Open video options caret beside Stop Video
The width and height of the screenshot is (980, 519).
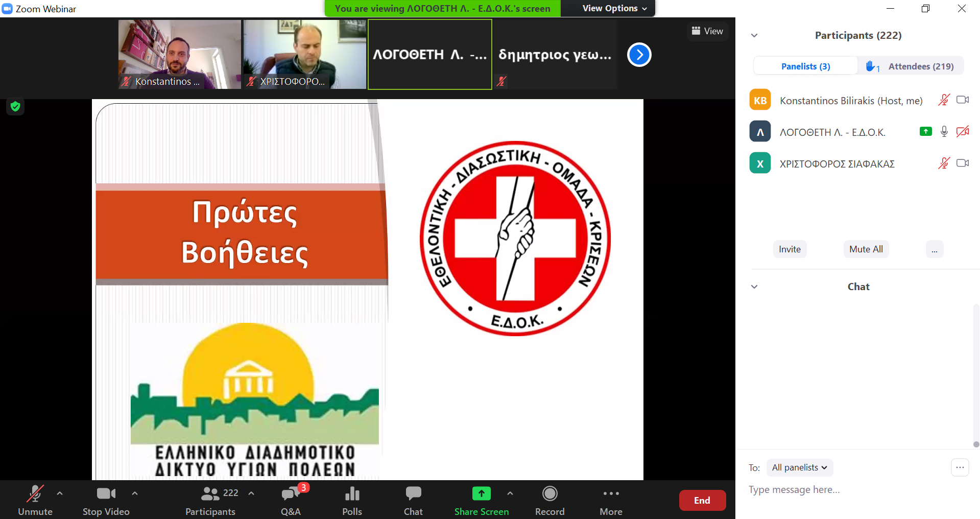click(x=135, y=493)
